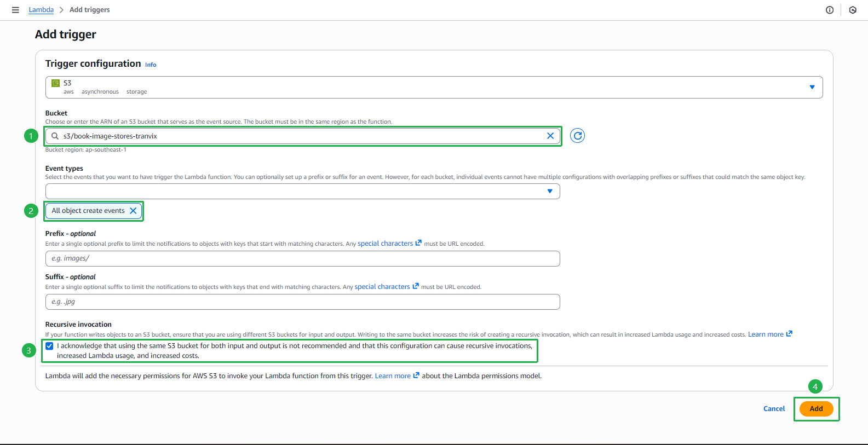Open Lambda permissions Learn more link
The height and width of the screenshot is (445, 868).
pyautogui.click(x=393, y=376)
